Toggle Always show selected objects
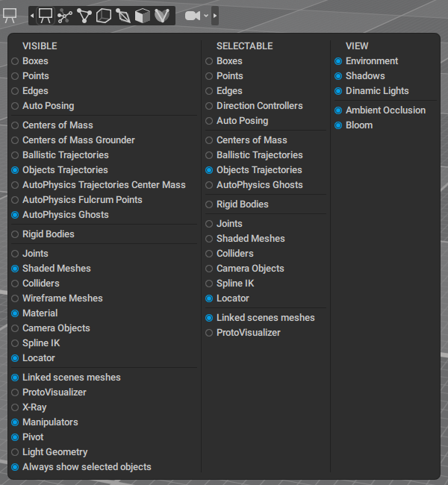The width and height of the screenshot is (448, 485). point(15,467)
